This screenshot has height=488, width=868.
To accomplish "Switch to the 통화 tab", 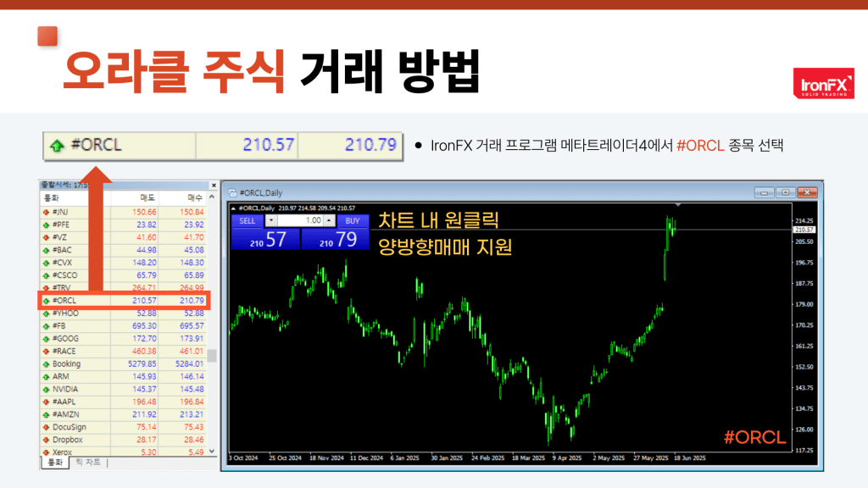I will pos(55,463).
